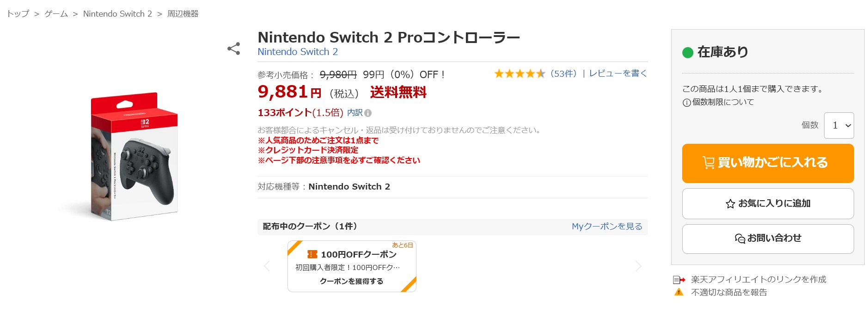Viewport: 868px width, 313px height.
Task: Open Nintendo Switch 2 in the breadcrumb
Action: (117, 14)
